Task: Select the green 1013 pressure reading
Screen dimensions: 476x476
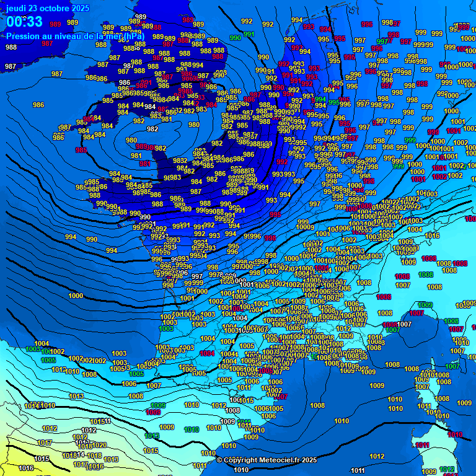Action: click(x=152, y=436)
